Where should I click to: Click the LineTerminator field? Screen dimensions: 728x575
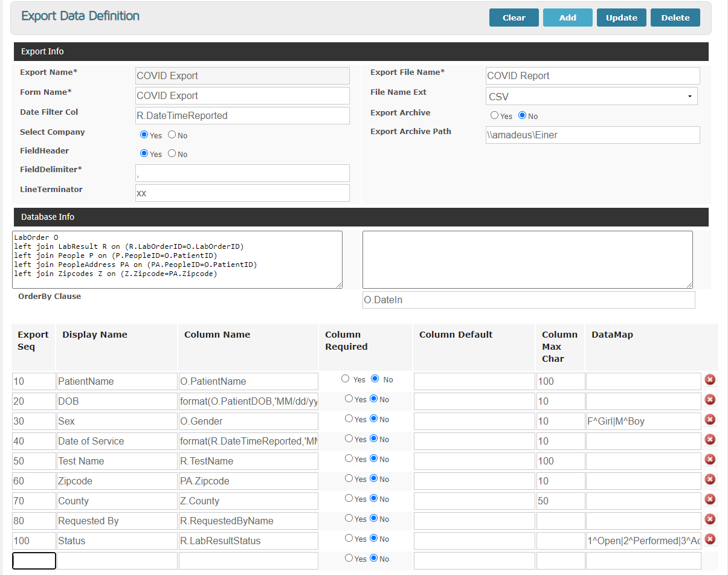click(x=242, y=193)
